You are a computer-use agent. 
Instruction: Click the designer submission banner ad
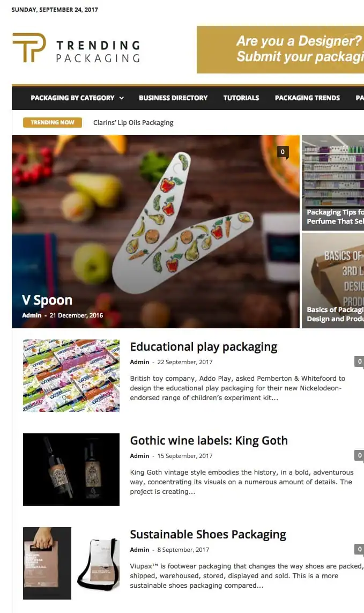(x=280, y=50)
